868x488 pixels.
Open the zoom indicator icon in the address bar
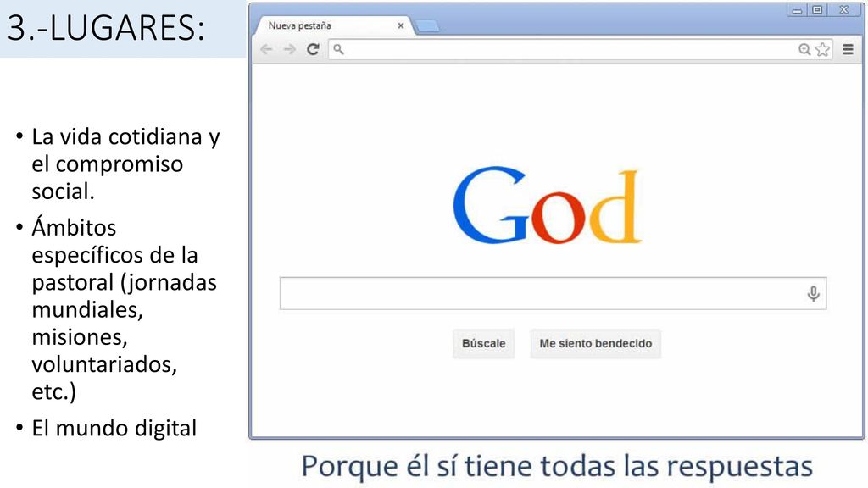tap(804, 49)
